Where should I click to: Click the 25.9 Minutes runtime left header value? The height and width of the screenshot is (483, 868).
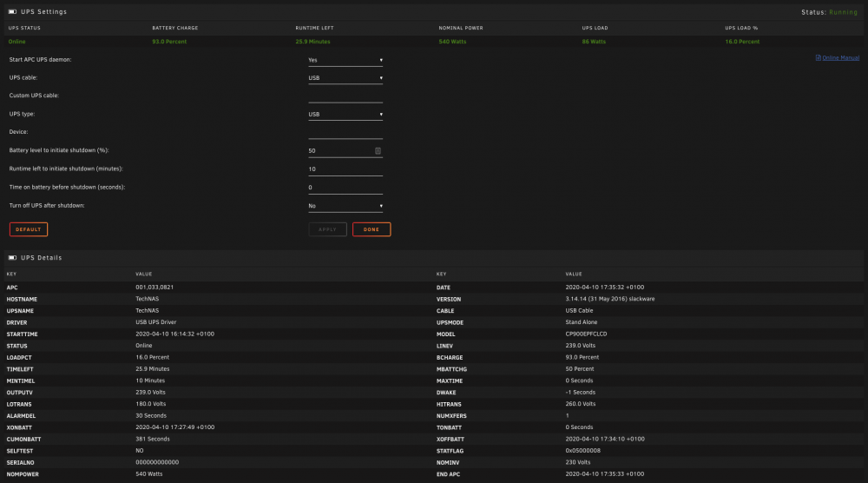[312, 42]
